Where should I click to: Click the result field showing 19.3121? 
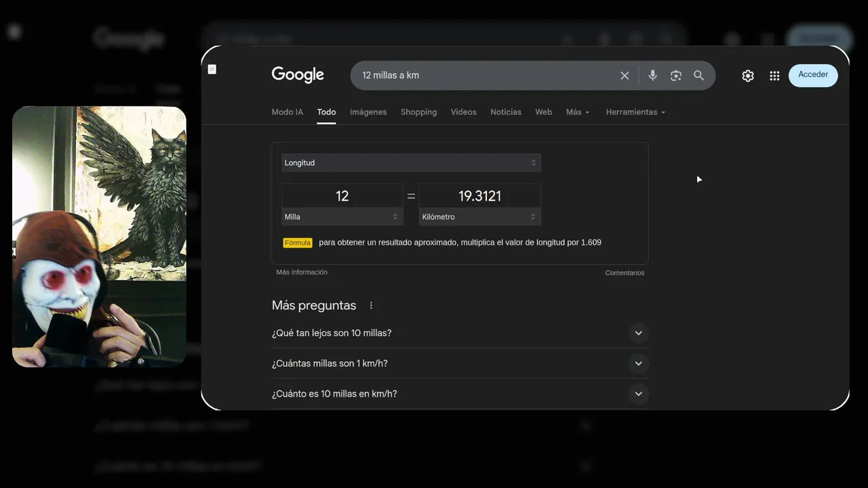pyautogui.click(x=479, y=196)
